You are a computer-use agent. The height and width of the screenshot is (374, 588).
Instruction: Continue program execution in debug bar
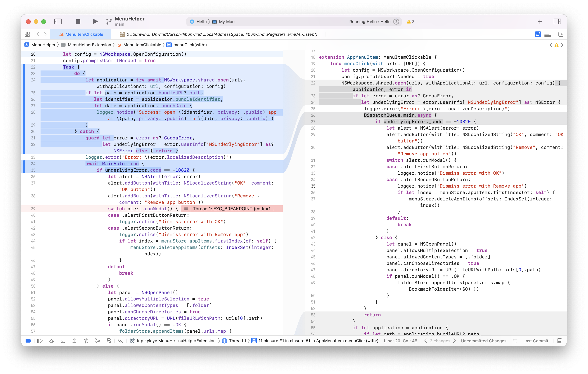[40, 341]
